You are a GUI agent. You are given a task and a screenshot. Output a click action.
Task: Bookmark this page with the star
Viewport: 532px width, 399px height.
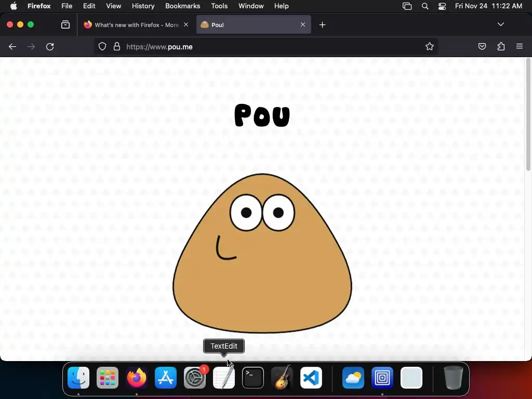coord(430,47)
